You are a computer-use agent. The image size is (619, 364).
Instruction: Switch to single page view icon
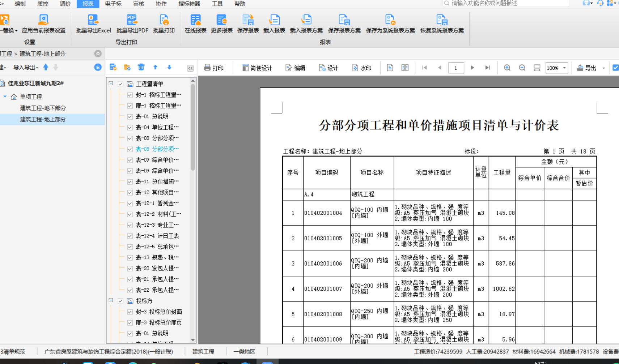click(390, 68)
